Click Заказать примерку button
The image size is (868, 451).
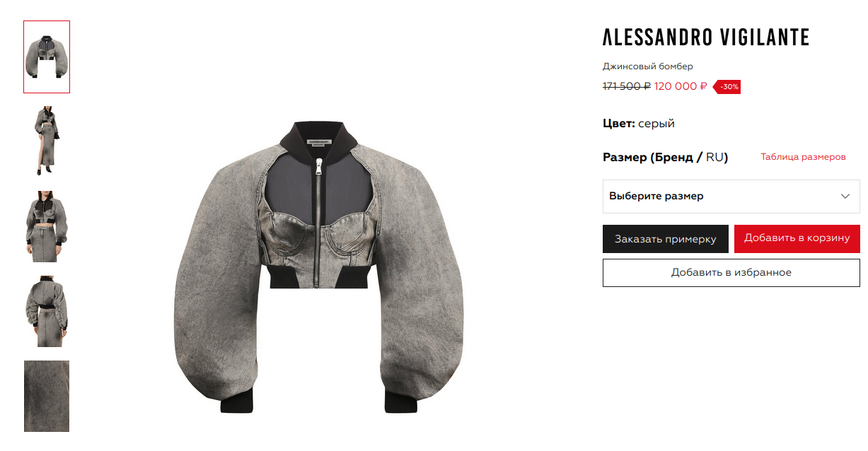[x=666, y=239]
